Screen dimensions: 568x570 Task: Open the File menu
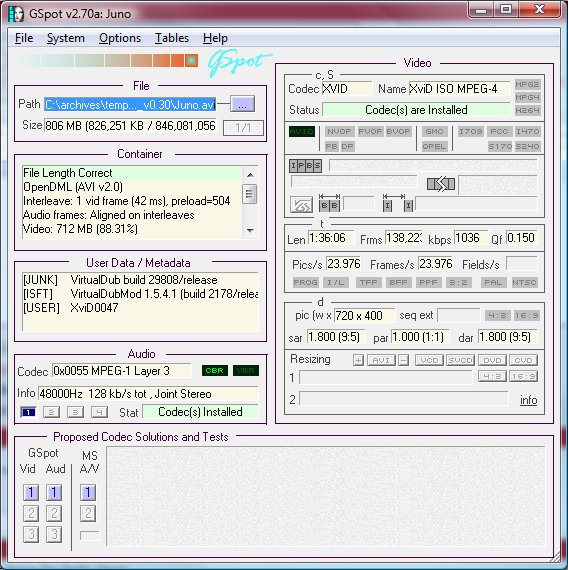(24, 38)
